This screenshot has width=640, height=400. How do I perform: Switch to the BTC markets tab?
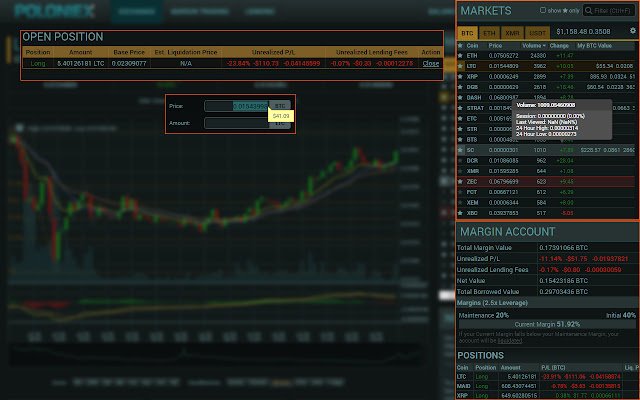tap(467, 33)
